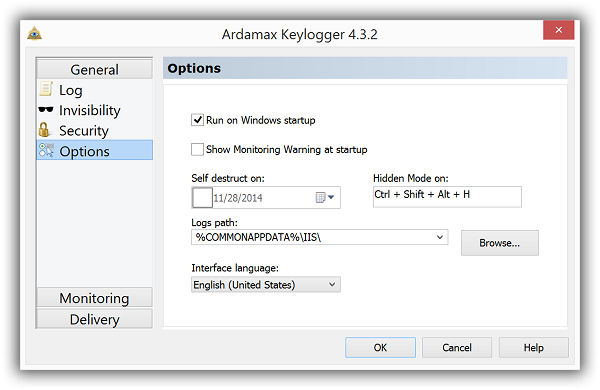The height and width of the screenshot is (390, 600).
Task: Select the Security entry in sidebar
Action: click(x=95, y=131)
